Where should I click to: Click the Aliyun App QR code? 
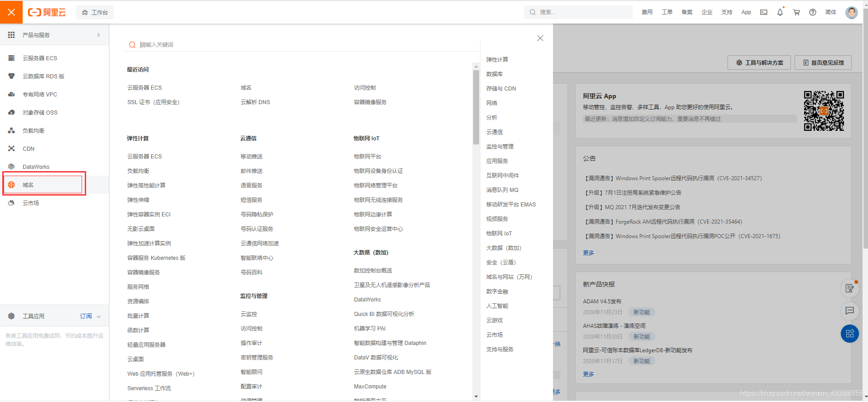click(824, 111)
